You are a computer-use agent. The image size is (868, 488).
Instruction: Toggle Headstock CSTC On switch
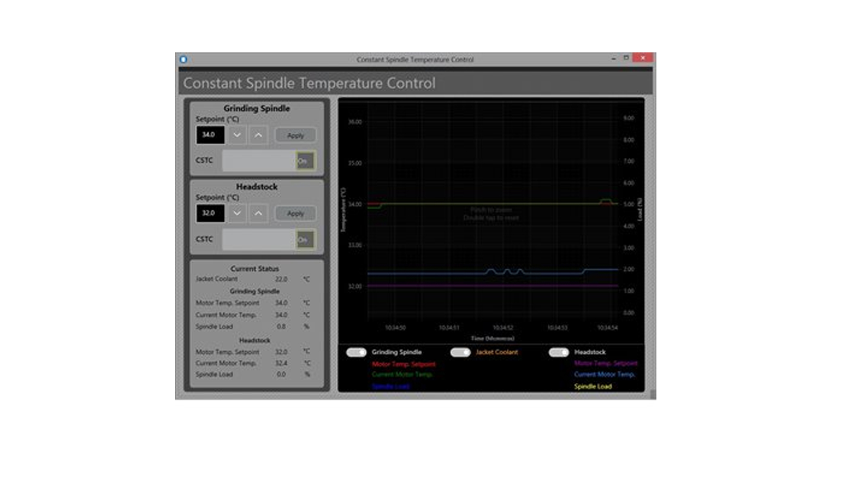(x=305, y=239)
